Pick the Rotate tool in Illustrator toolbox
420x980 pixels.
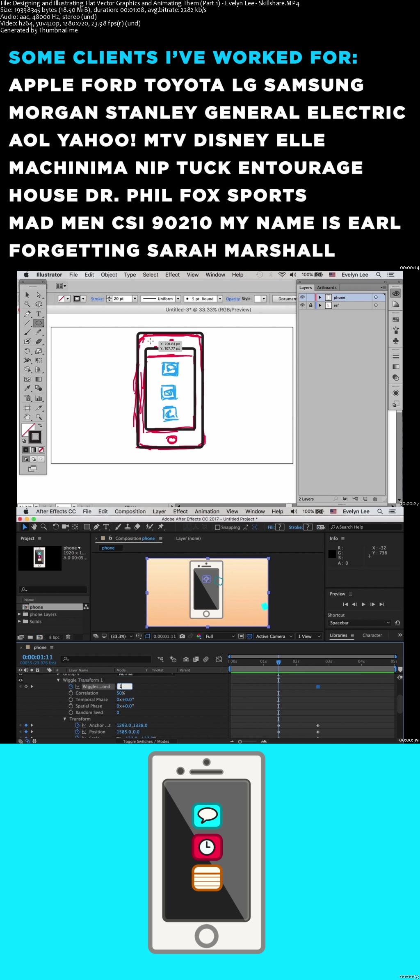click(27, 351)
